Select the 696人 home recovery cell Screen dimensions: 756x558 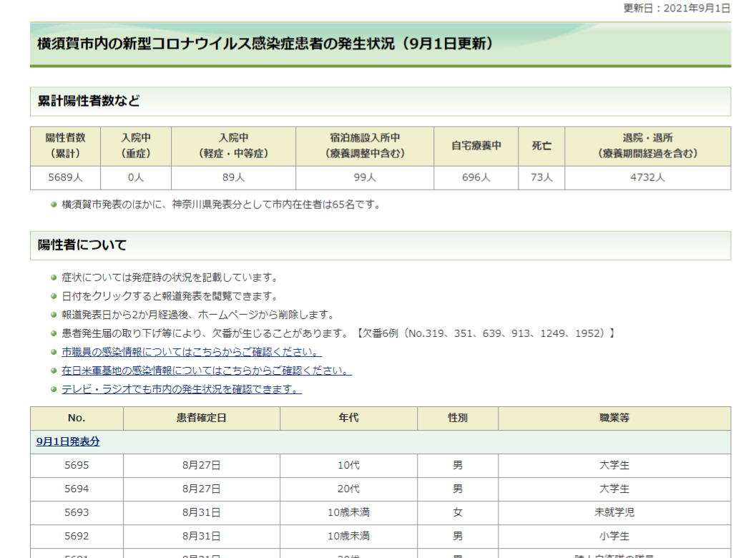tap(476, 178)
